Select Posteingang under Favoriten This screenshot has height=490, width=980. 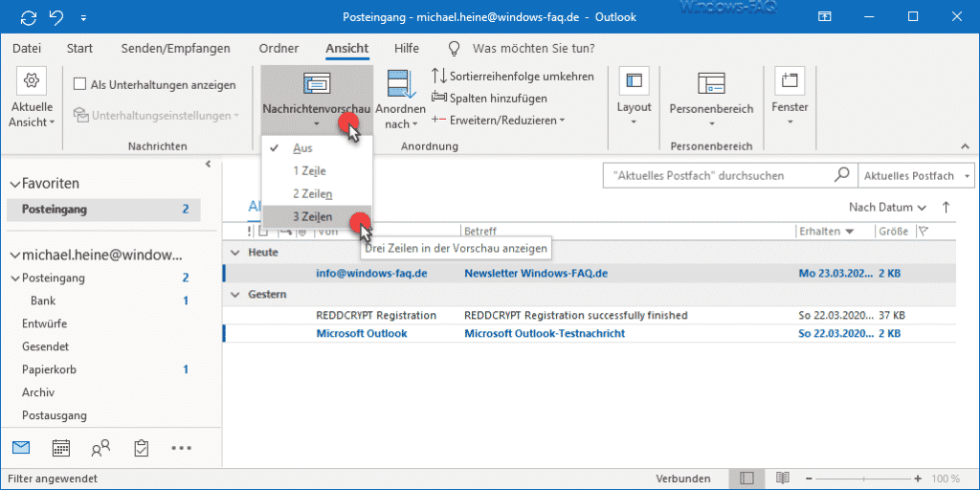pyautogui.click(x=103, y=210)
